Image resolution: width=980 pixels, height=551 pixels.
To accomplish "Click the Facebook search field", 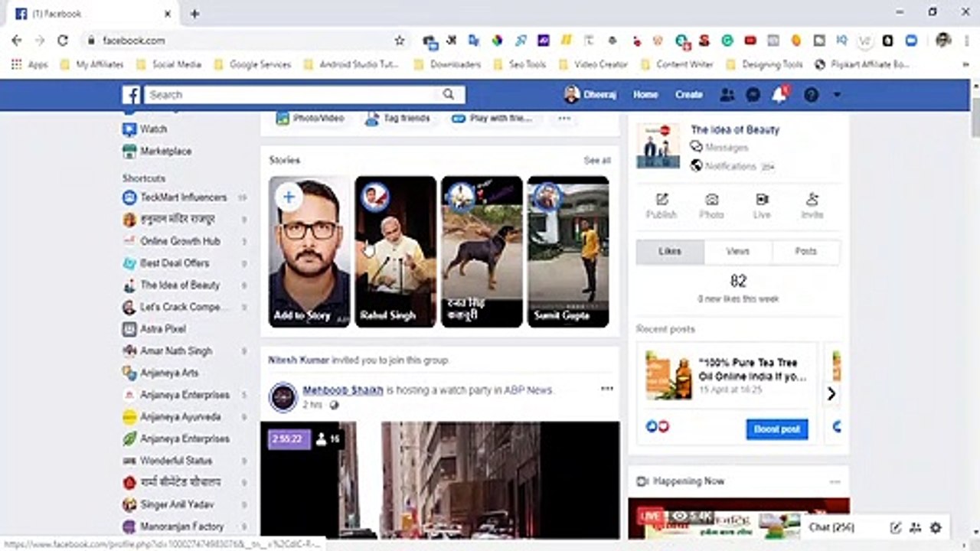I will pos(291,95).
